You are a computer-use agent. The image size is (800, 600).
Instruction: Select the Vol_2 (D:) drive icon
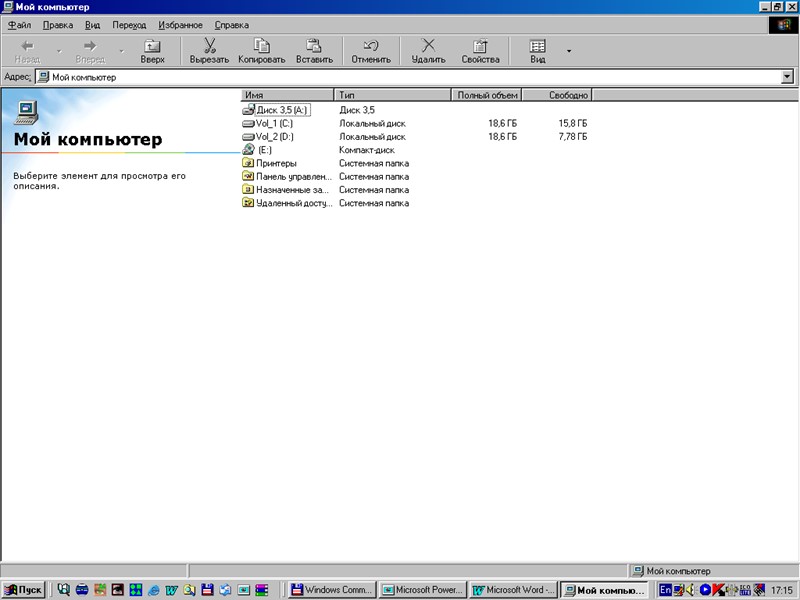coord(248,137)
